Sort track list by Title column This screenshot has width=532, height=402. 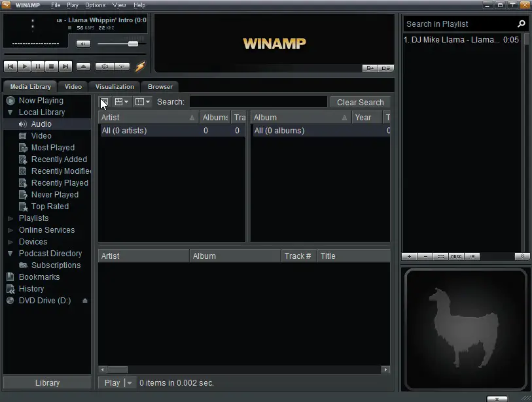(353, 256)
